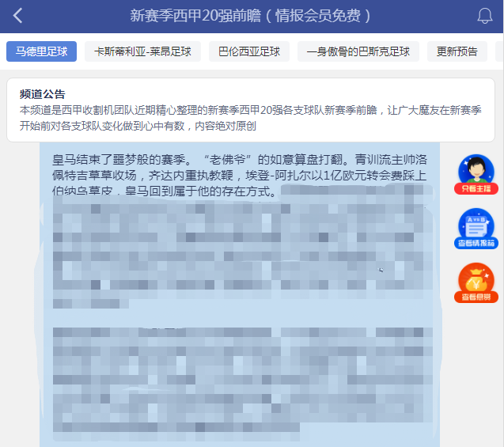Open notifications via the bell icon
504x447 pixels.
click(x=484, y=16)
